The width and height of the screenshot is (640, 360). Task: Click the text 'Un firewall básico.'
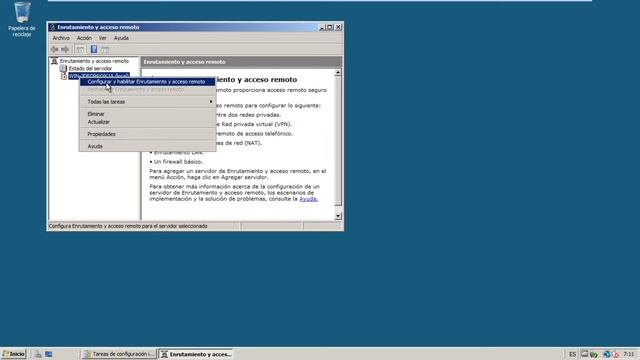(x=178, y=162)
